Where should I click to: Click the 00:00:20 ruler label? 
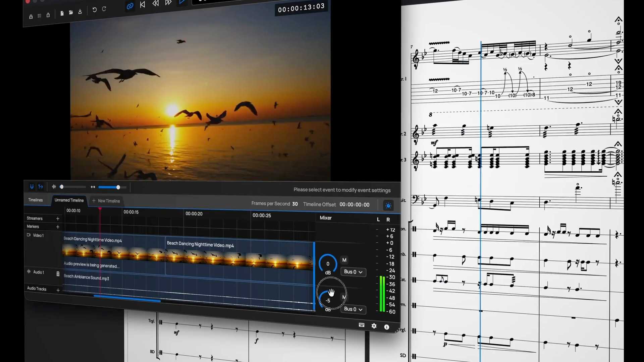(x=194, y=214)
